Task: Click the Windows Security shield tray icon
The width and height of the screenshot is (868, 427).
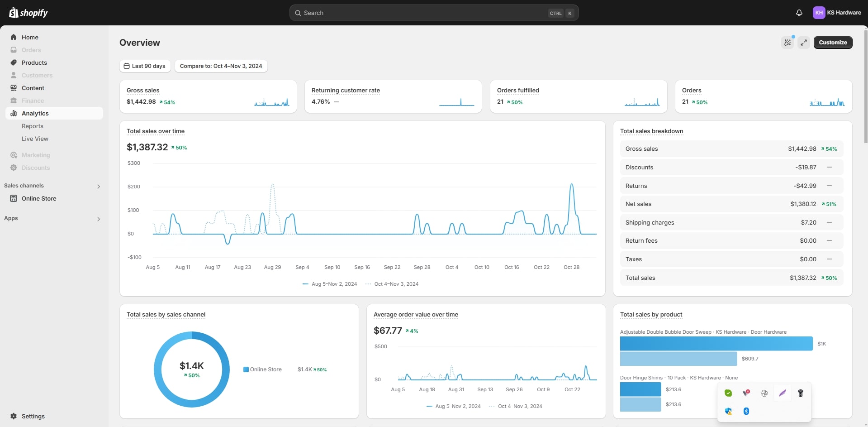Action: 728,411
